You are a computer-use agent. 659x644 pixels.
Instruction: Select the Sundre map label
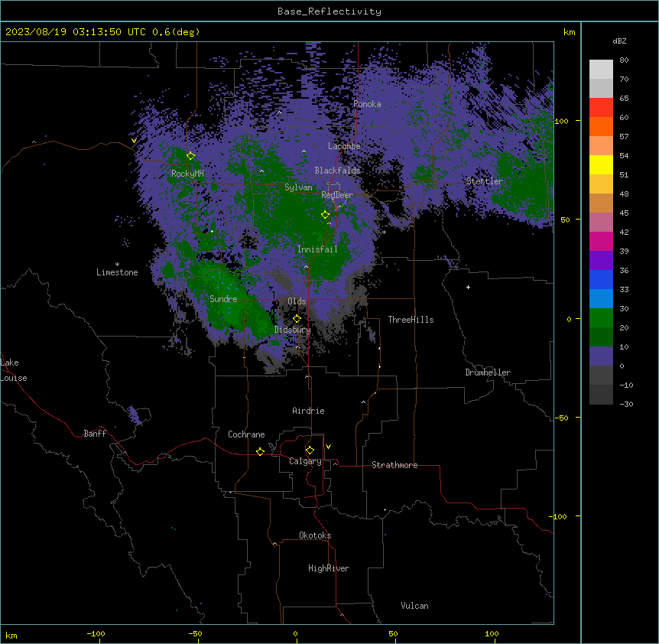tap(223, 299)
